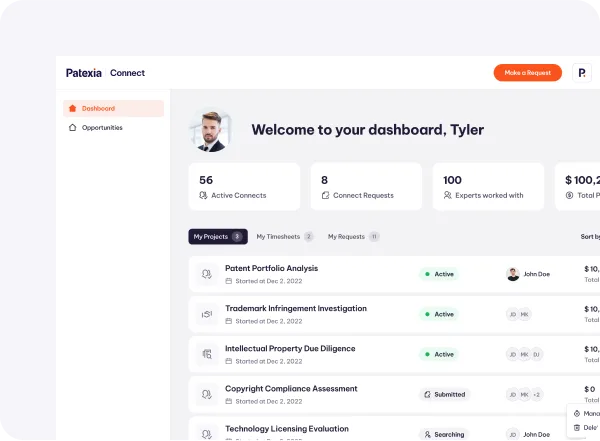This screenshot has width=600, height=441.
Task: Open the Active Connects stat card
Action: click(244, 187)
